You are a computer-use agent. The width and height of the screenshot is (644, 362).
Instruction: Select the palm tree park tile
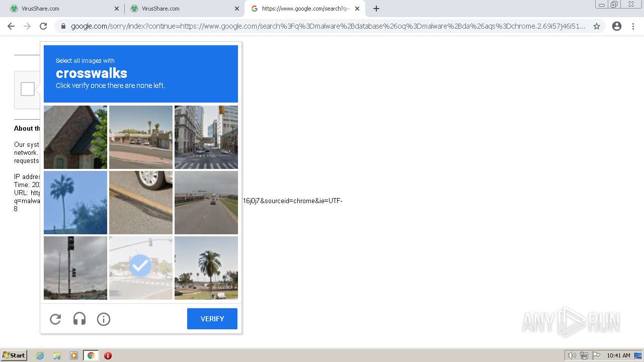[206, 268]
